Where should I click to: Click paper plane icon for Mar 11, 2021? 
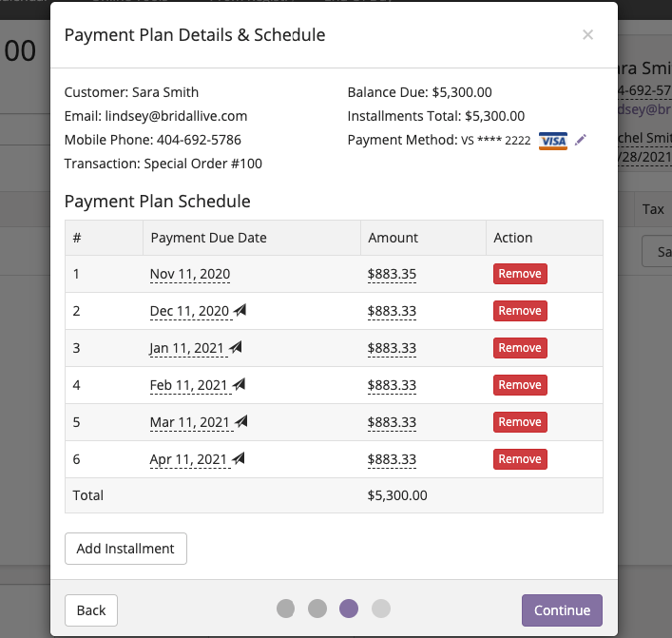tap(240, 421)
